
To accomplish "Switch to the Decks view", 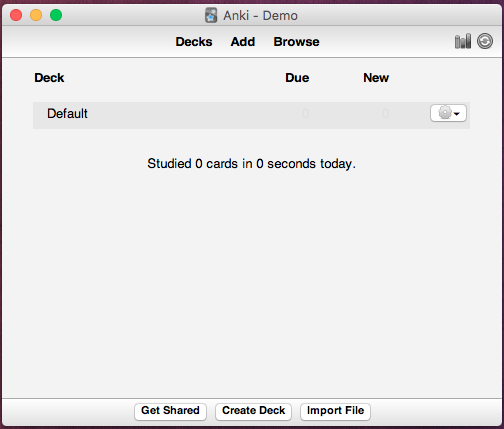I will [194, 42].
